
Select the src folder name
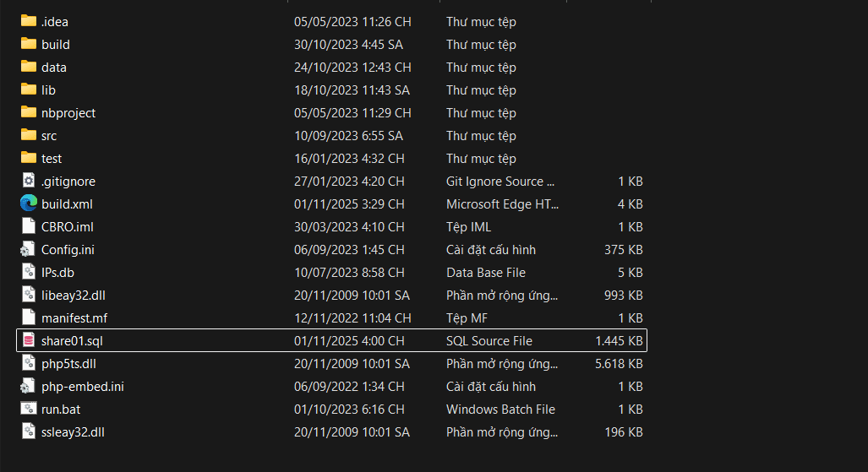pos(49,136)
